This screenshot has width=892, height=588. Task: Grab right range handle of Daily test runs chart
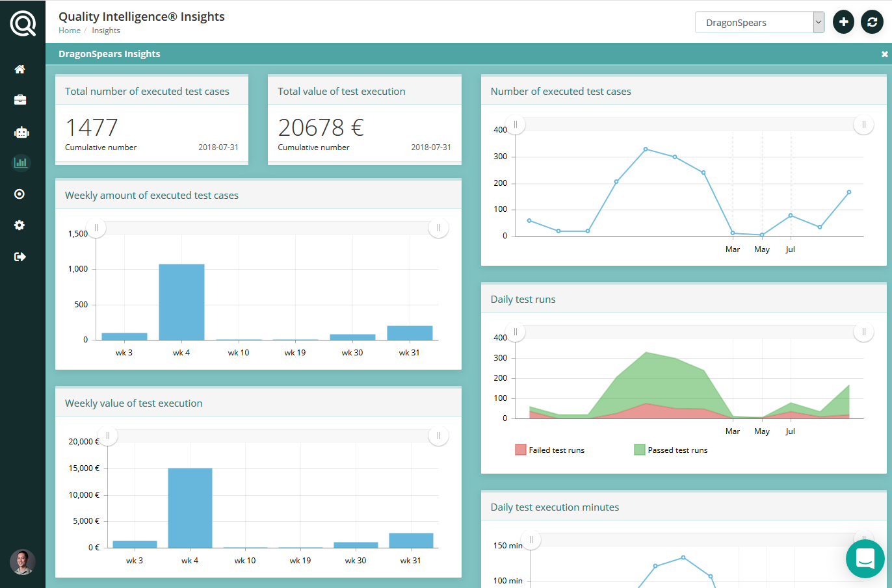pyautogui.click(x=863, y=332)
